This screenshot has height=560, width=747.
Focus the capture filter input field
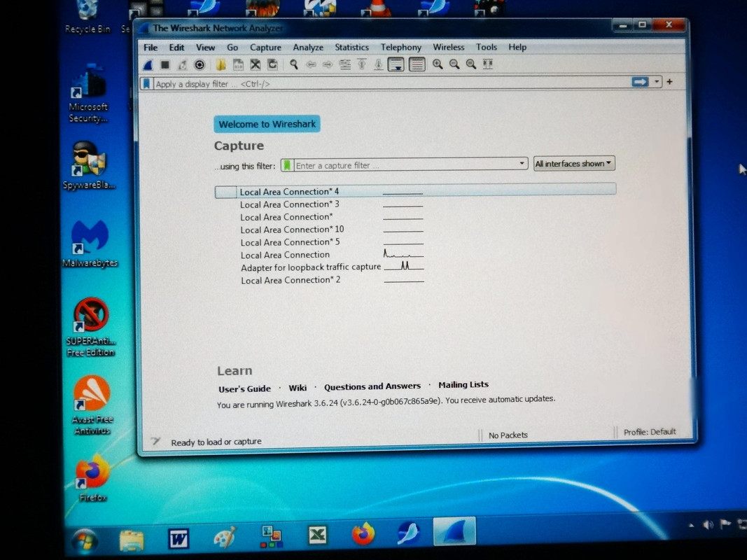(x=405, y=165)
